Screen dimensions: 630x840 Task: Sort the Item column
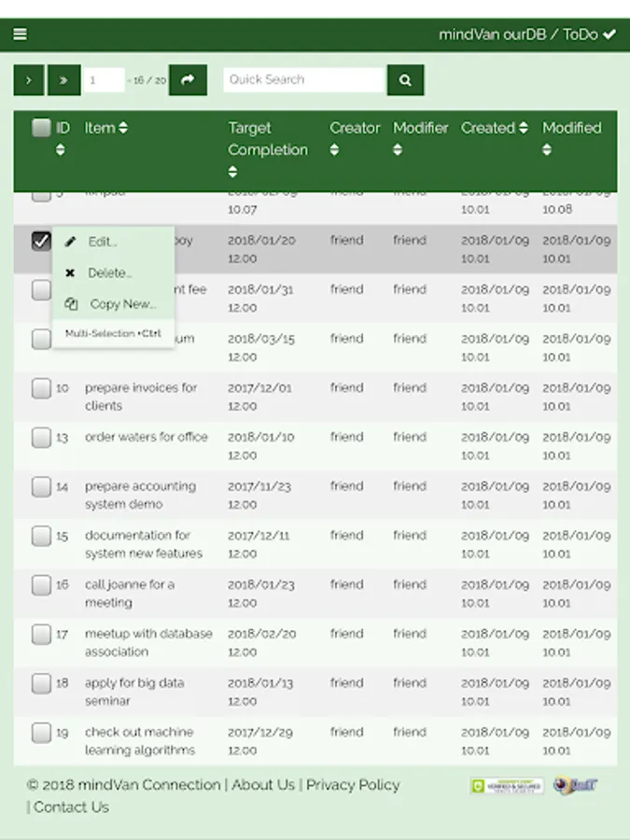[x=123, y=128]
